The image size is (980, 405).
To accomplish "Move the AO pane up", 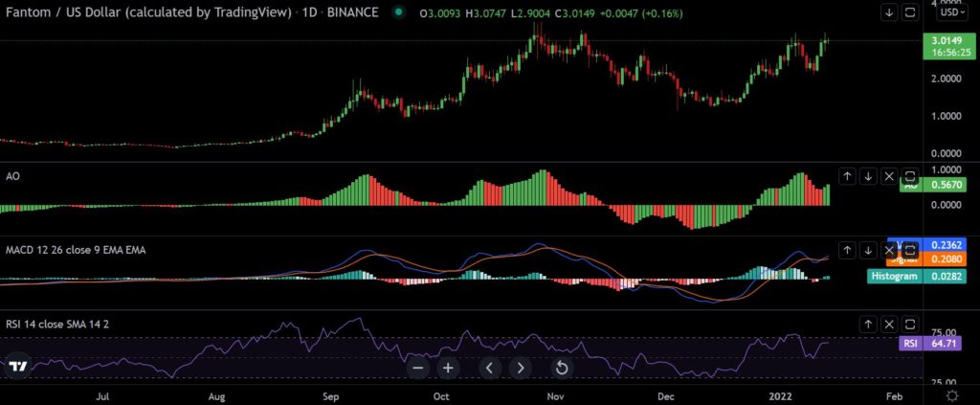I will point(847,177).
